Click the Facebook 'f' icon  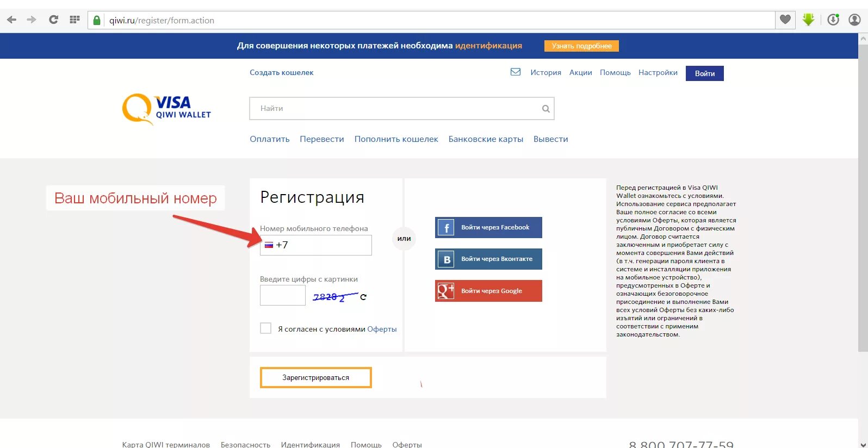pos(446,227)
